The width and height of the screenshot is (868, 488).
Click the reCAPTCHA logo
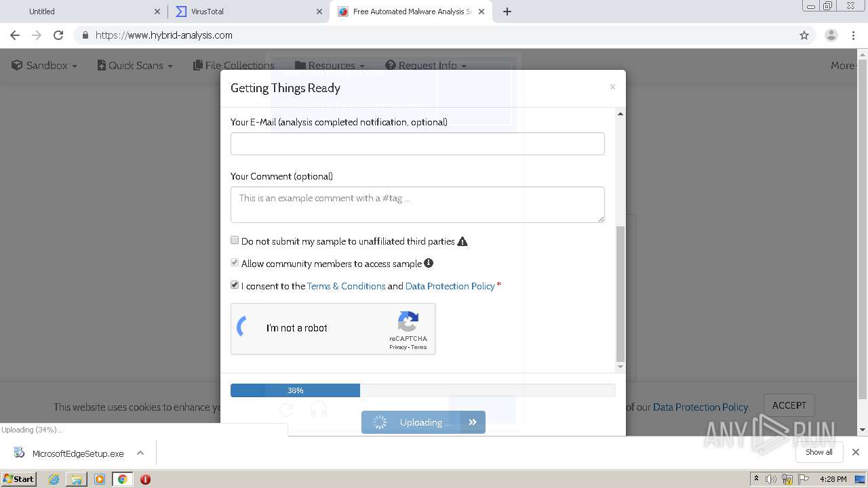coord(408,321)
